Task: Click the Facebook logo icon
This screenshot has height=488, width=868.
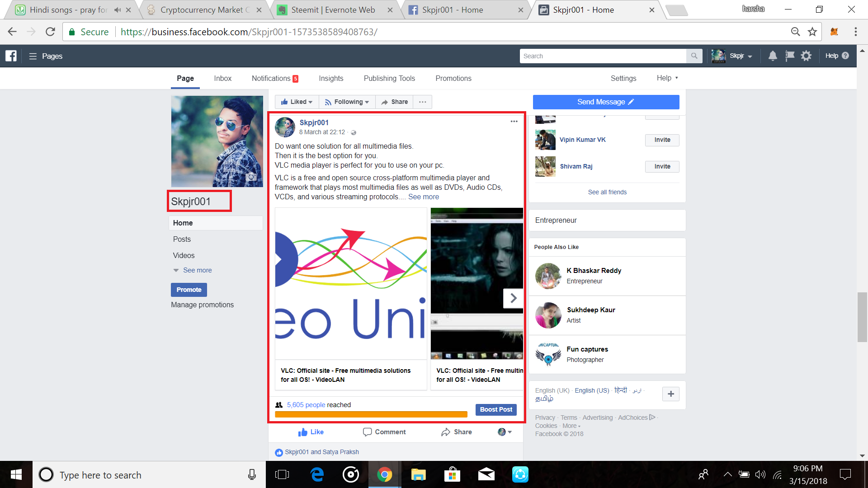Action: coord(11,56)
